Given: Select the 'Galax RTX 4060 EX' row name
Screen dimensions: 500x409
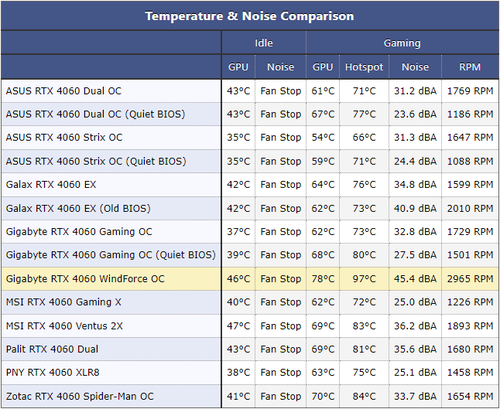Looking at the screenshot, I should coord(51,184).
